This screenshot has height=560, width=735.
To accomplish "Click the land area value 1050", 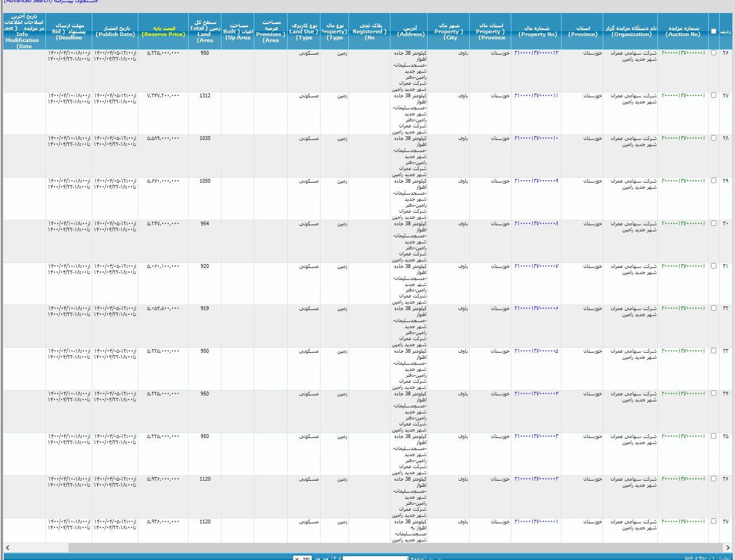I will click(x=205, y=181).
